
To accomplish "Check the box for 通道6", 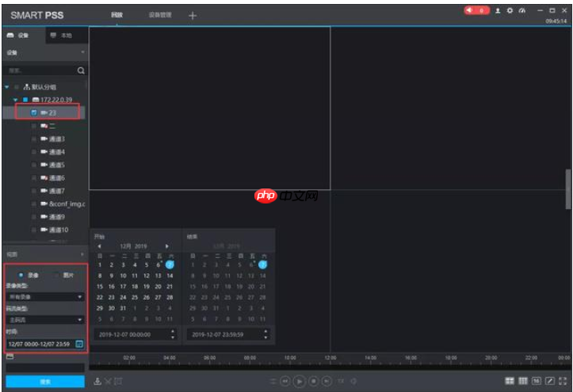I will click(x=33, y=177).
